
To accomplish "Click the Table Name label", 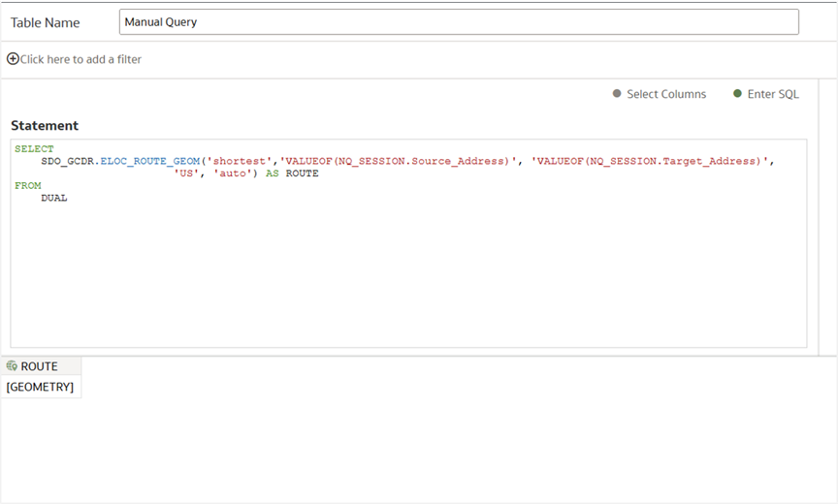I will (x=45, y=22).
